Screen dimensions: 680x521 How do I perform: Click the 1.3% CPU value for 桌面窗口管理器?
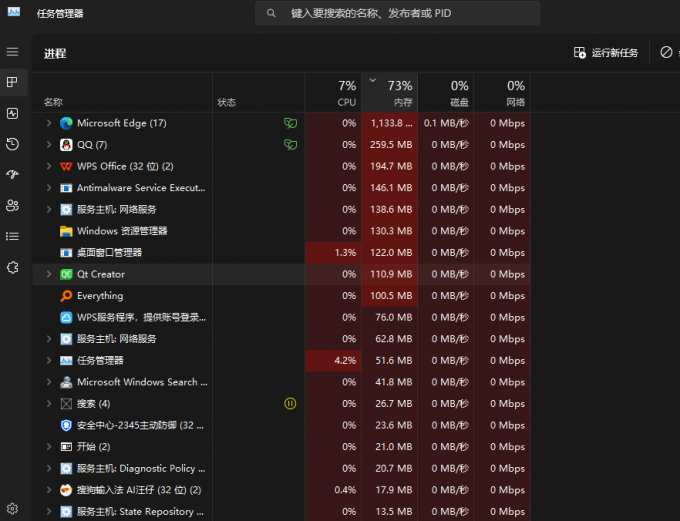345,252
